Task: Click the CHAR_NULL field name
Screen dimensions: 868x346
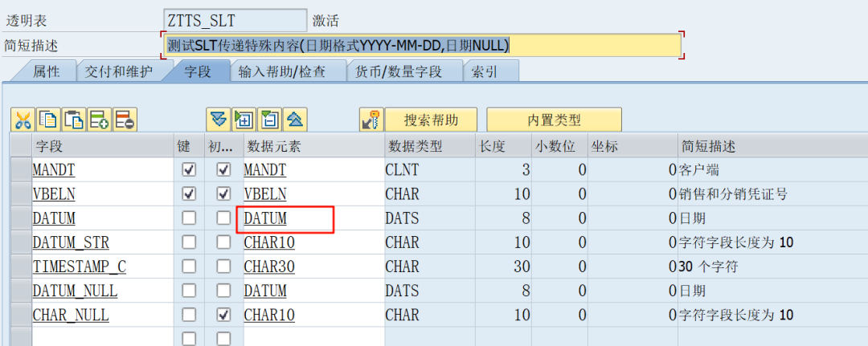Action: [x=71, y=315]
